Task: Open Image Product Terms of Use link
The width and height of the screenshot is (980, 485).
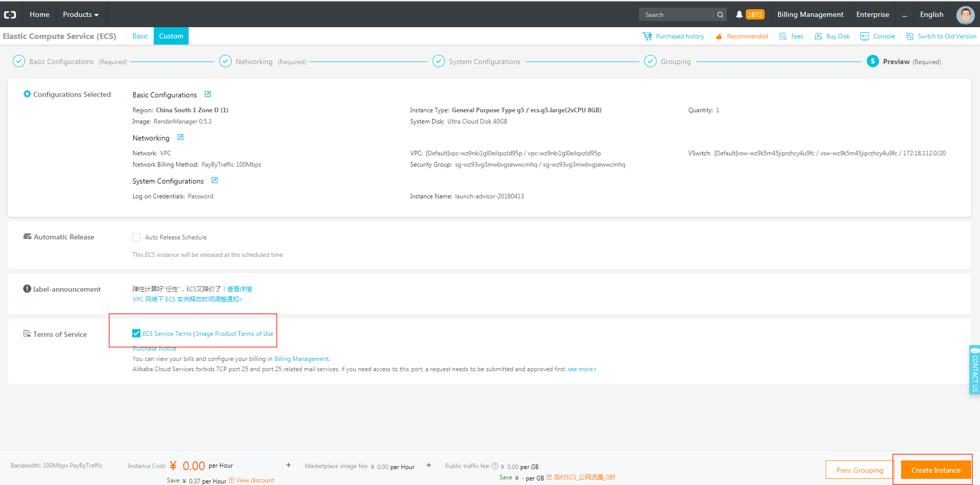Action: pos(235,334)
